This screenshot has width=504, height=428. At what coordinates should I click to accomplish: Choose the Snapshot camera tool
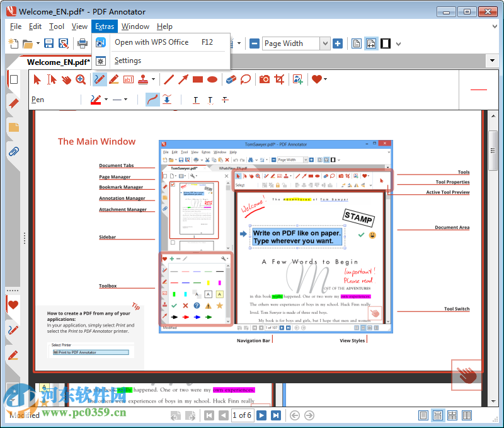tap(264, 79)
